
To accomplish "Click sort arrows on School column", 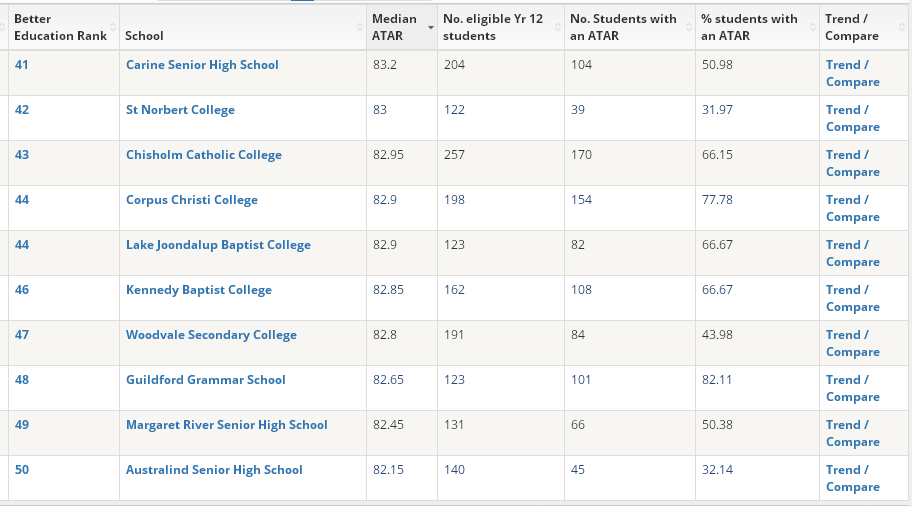I will click(x=360, y=27).
